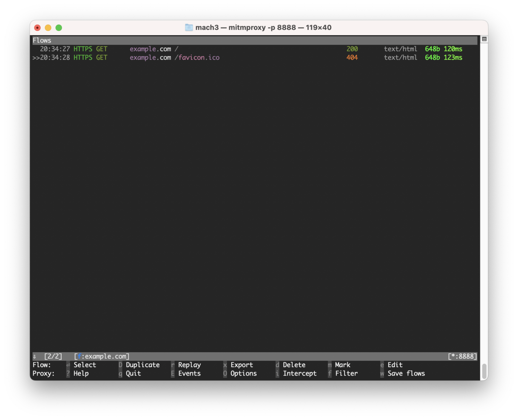Open Options from the bottom bar
Screen dimensions: 518x420
click(x=243, y=373)
